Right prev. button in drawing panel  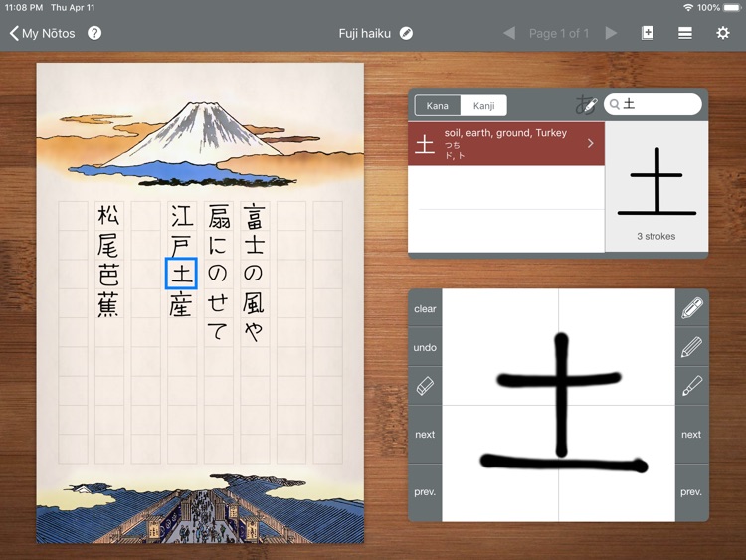[691, 492]
